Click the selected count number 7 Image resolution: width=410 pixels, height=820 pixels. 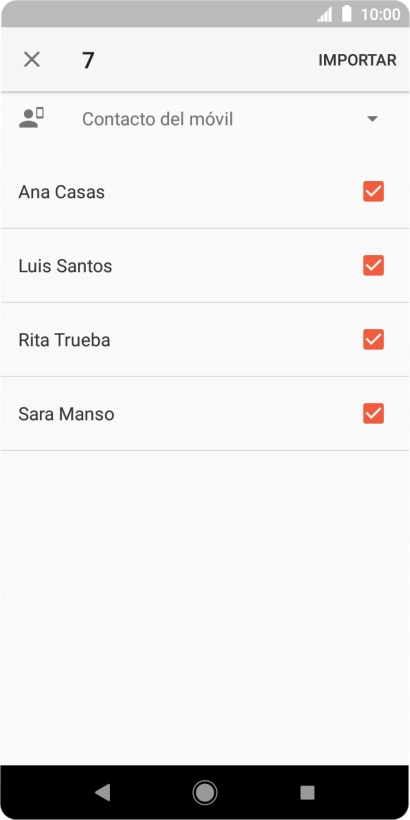[88, 60]
